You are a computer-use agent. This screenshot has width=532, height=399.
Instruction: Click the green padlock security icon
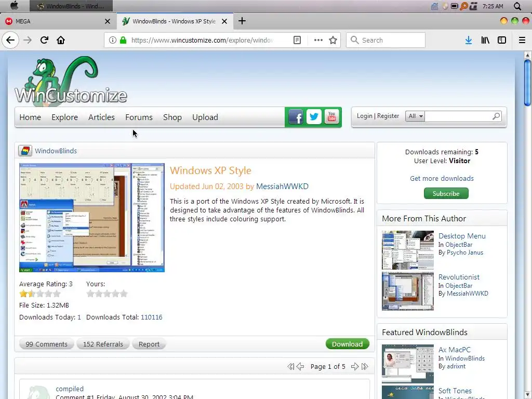point(123,40)
